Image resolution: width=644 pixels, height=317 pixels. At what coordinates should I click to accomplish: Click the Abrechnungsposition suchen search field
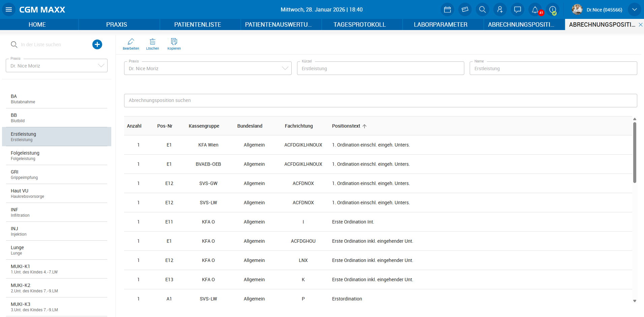click(x=380, y=101)
